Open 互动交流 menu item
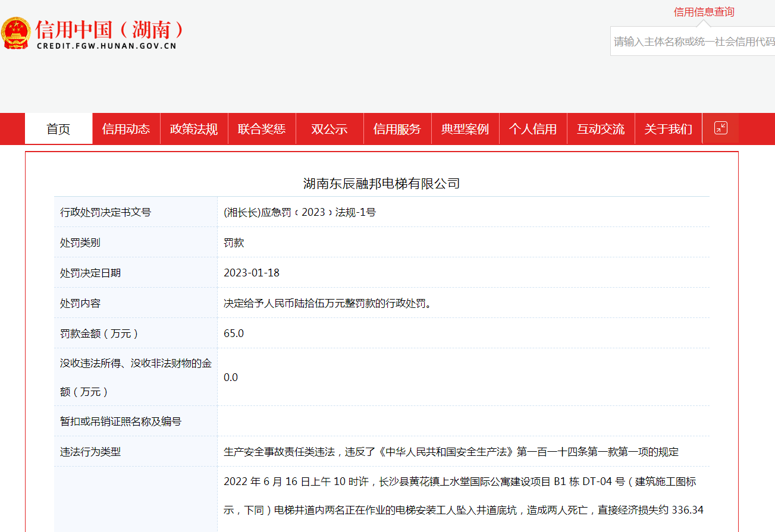 coord(601,129)
